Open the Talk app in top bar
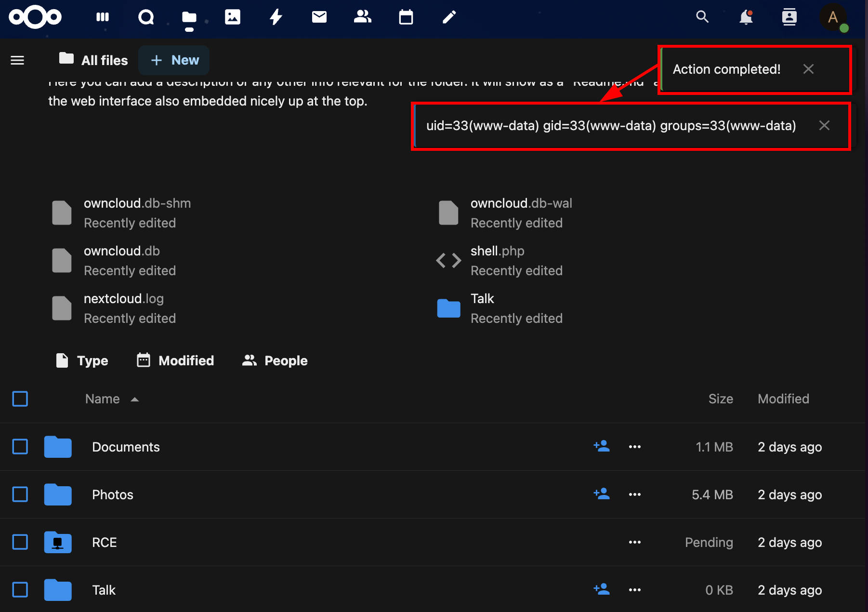Image resolution: width=868 pixels, height=612 pixels. tap(146, 17)
